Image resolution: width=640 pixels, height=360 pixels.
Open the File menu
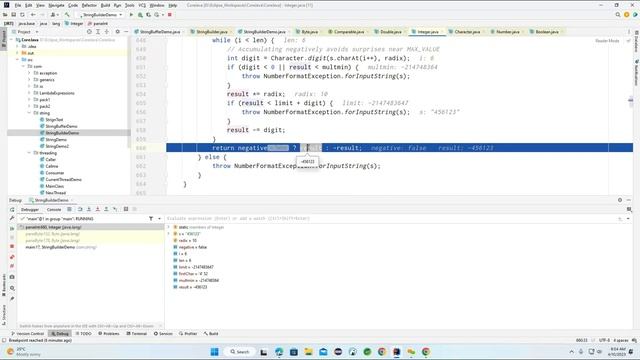pyautogui.click(x=18, y=5)
